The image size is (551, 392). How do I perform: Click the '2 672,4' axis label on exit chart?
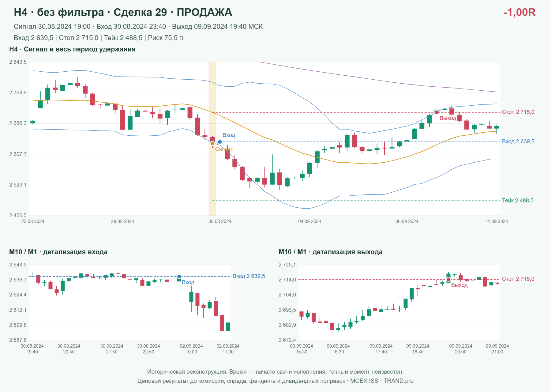(x=287, y=340)
